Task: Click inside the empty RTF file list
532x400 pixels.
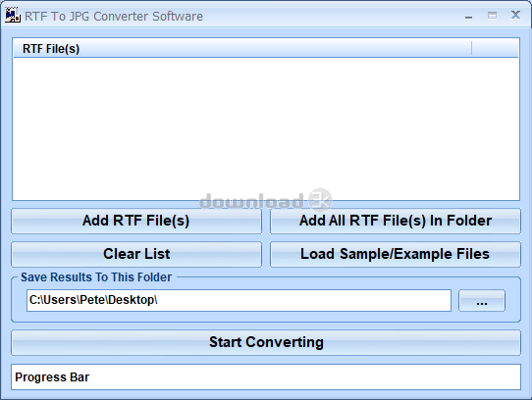Action: coord(266,128)
